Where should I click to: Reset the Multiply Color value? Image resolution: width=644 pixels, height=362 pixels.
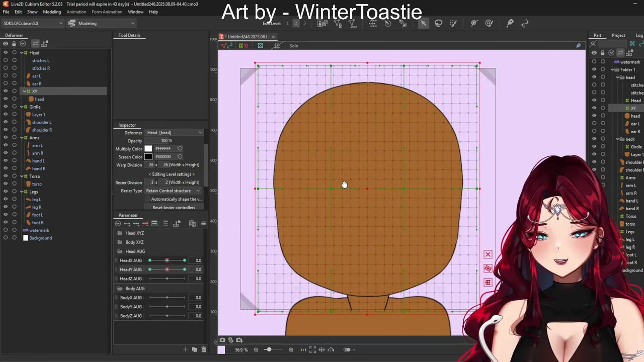tap(180, 148)
